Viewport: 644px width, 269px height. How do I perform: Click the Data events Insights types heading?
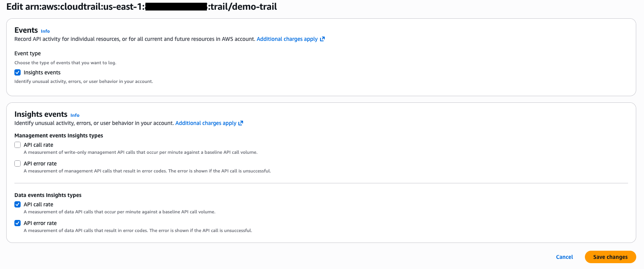pyautogui.click(x=47, y=195)
